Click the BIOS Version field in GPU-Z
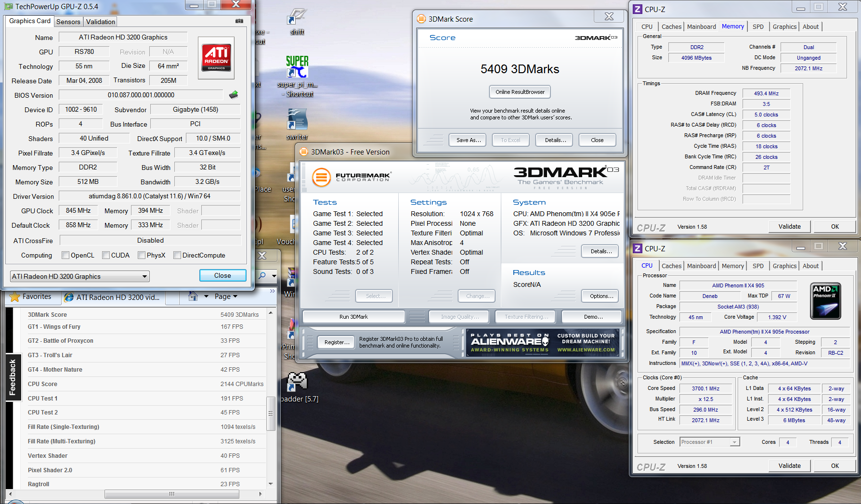 pos(141,95)
